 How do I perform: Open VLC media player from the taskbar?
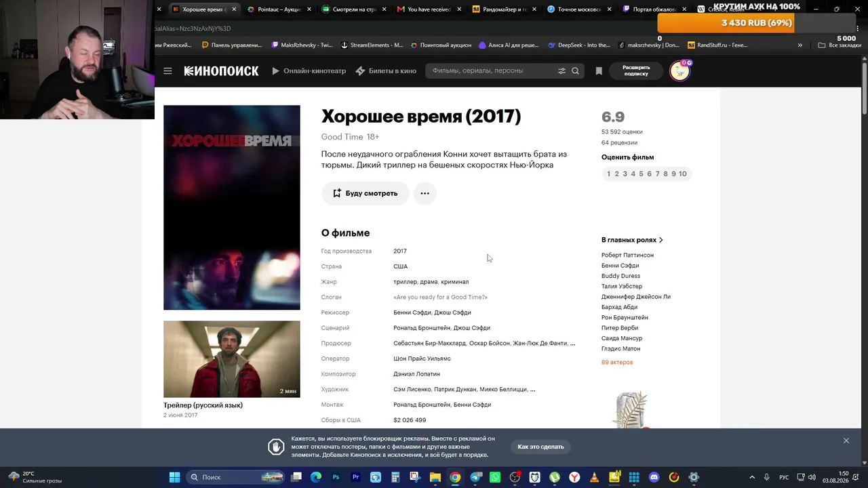coord(595,477)
